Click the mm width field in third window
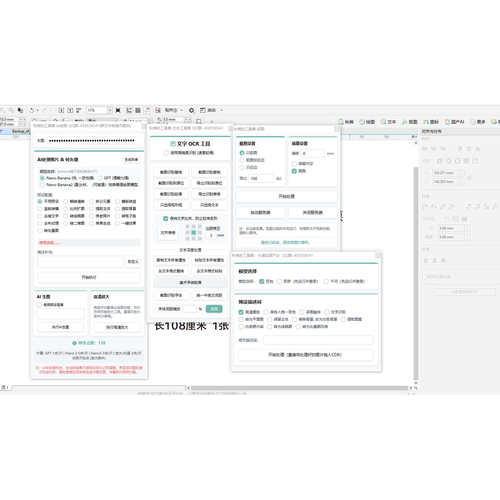Viewport: 500px width, 500px height. [313, 154]
